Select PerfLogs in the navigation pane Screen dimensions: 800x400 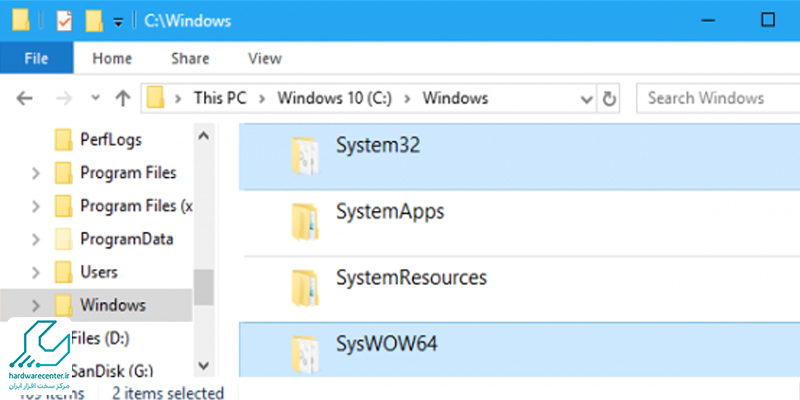click(x=111, y=140)
